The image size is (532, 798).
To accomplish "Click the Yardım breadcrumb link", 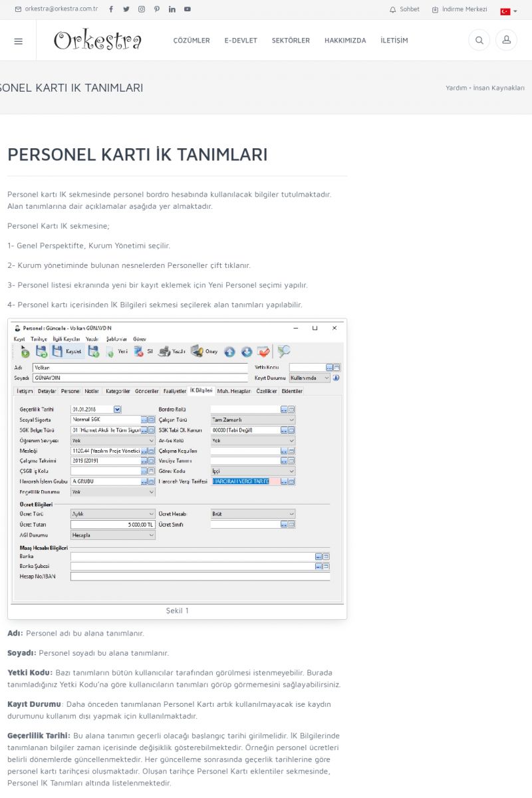I will (456, 88).
